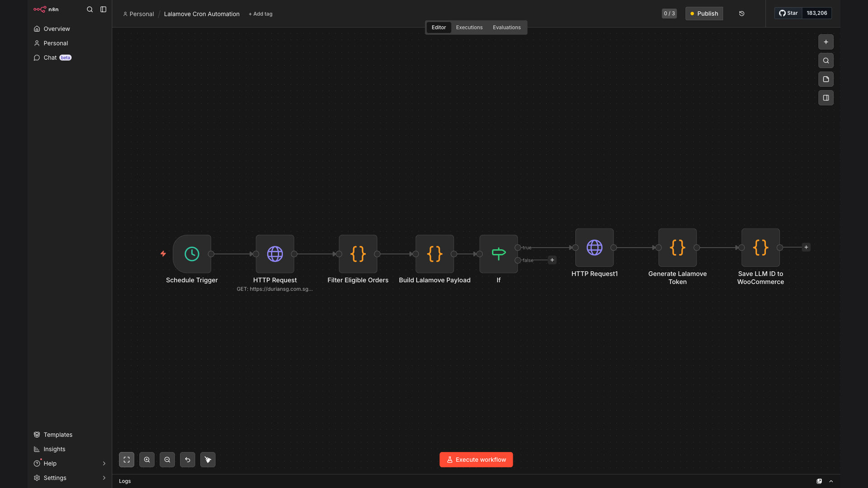Screen dimensions: 868x488
Task: Click the 0 / 3 counter badge
Action: coord(669,14)
